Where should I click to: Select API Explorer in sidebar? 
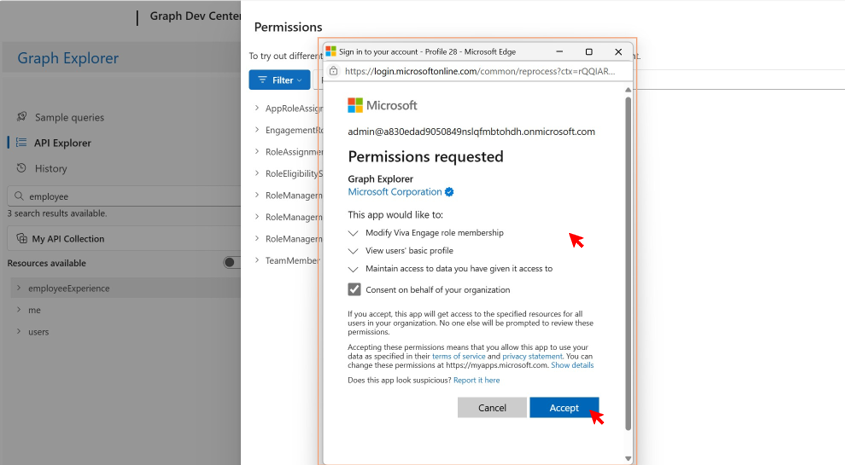(63, 143)
